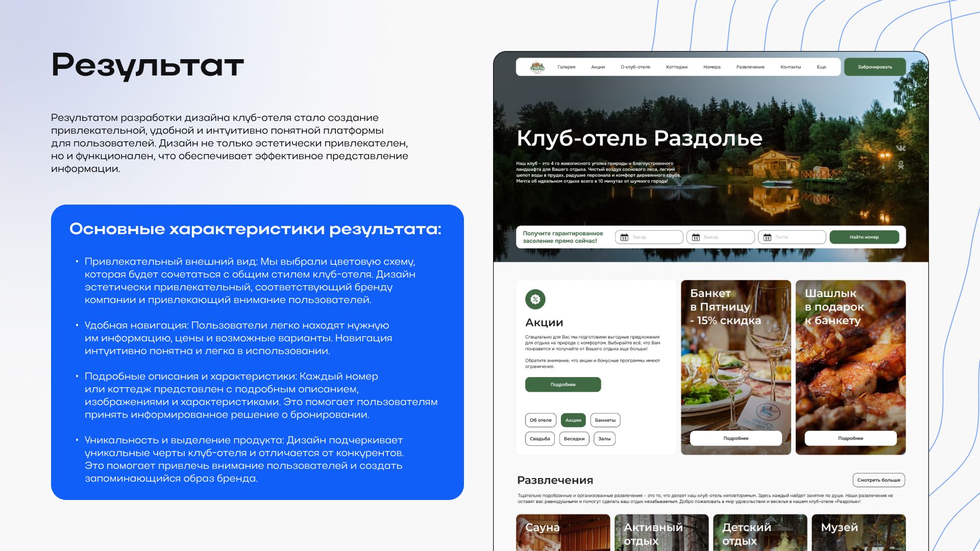Click the calendar icon in Гости field

point(767,237)
